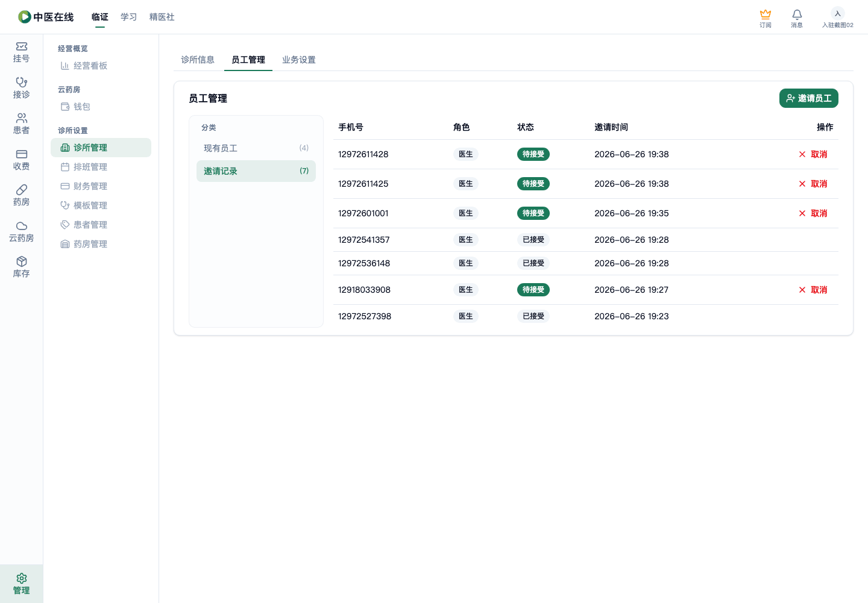Cancel invitation for 12972611425

coord(813,184)
